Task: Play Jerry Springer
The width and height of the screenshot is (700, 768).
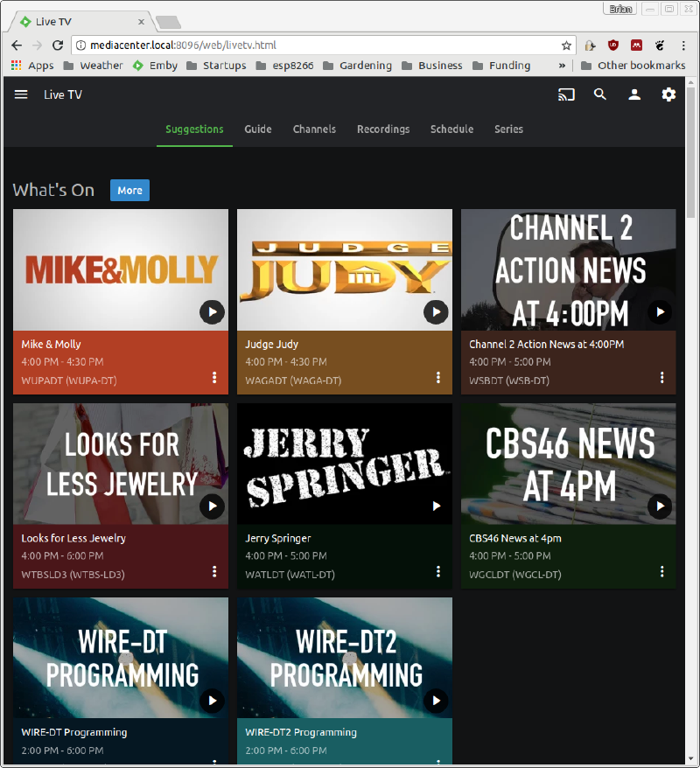Action: (436, 506)
